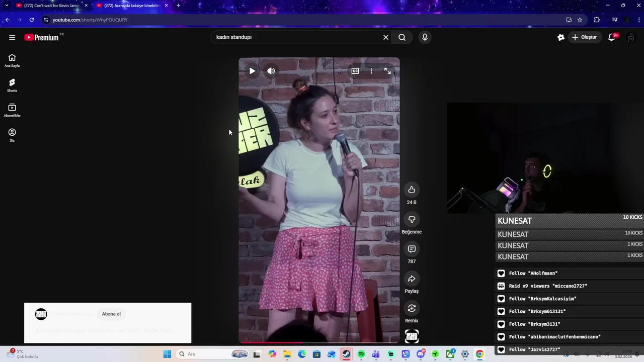This screenshot has height=362, width=644.
Task: Open the media control icon in toolbar
Action: tap(615, 20)
